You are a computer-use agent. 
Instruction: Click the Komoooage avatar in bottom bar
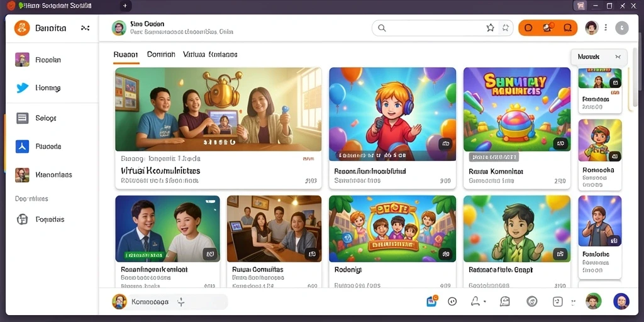119,301
